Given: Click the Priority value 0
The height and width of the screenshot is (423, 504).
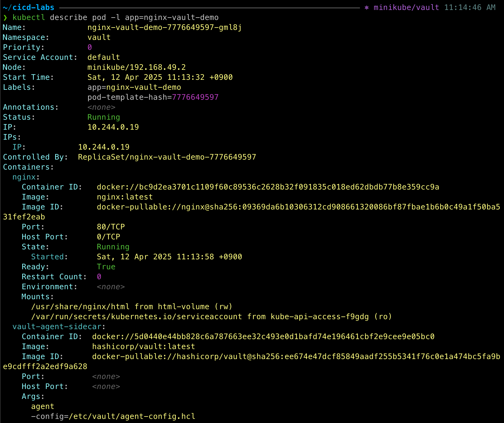Looking at the screenshot, I should click(x=90, y=47).
